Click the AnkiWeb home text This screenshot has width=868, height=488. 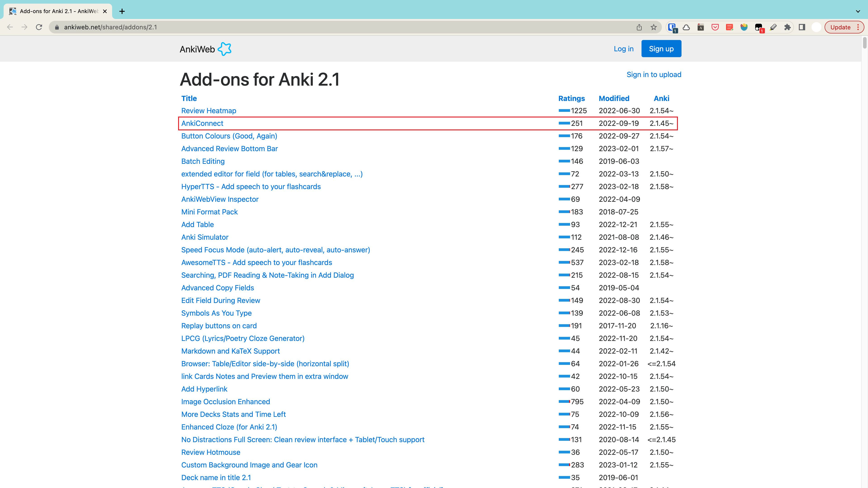pos(197,49)
